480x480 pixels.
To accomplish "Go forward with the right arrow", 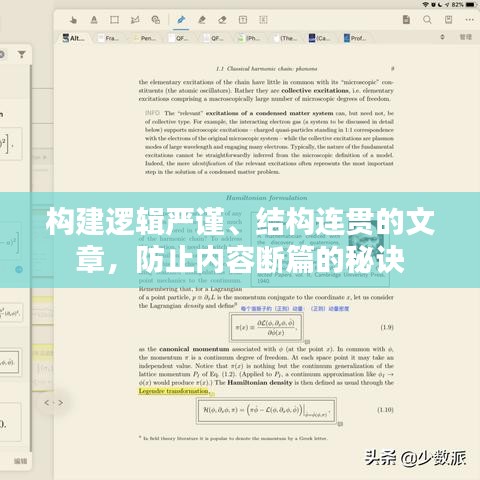I will (60, 403).
